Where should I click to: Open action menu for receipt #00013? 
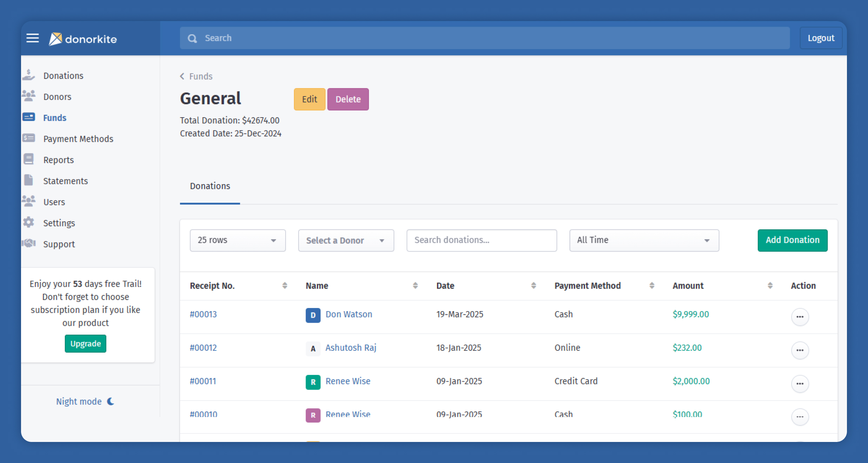coord(800,317)
